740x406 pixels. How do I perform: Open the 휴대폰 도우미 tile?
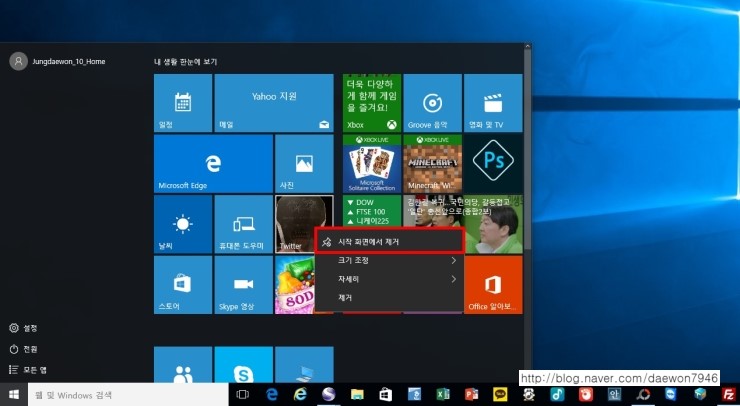[x=244, y=224]
